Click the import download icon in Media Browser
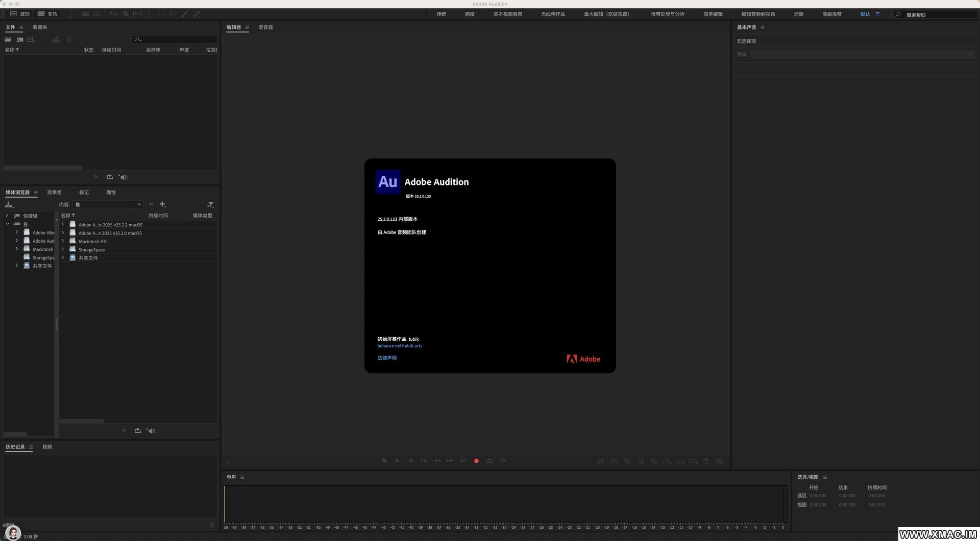This screenshot has width=980, height=541. (9, 204)
